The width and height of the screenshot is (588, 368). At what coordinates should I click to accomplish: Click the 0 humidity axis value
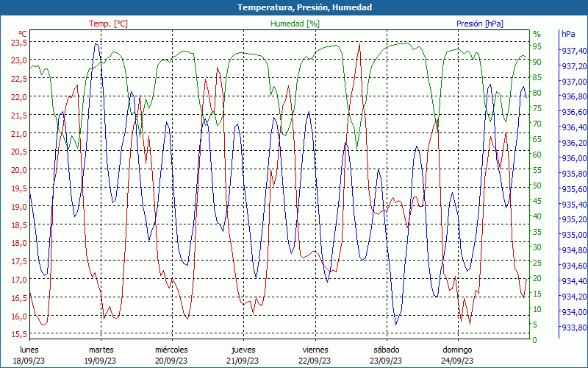[535, 340]
